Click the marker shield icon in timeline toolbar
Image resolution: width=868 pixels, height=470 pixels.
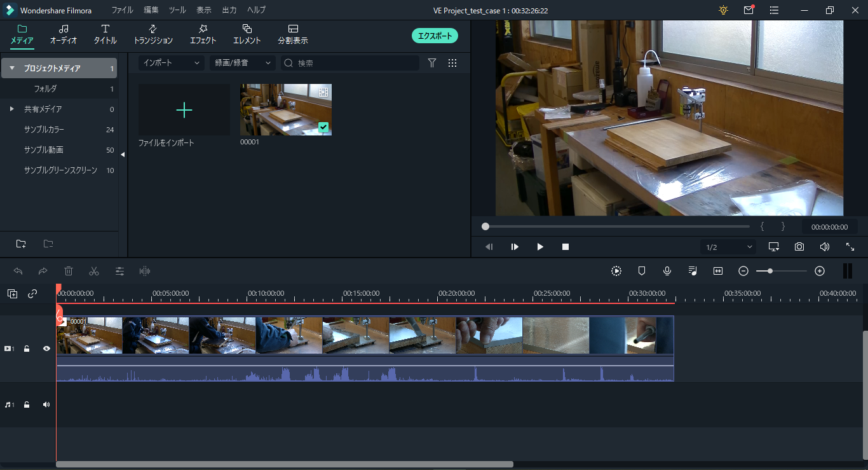coord(642,271)
